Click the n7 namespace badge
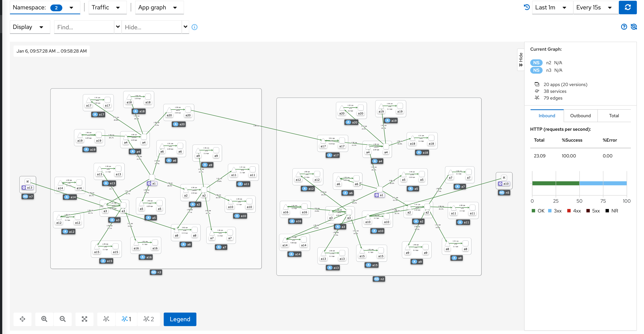Screen dimensions: 644x334 click(28, 196)
